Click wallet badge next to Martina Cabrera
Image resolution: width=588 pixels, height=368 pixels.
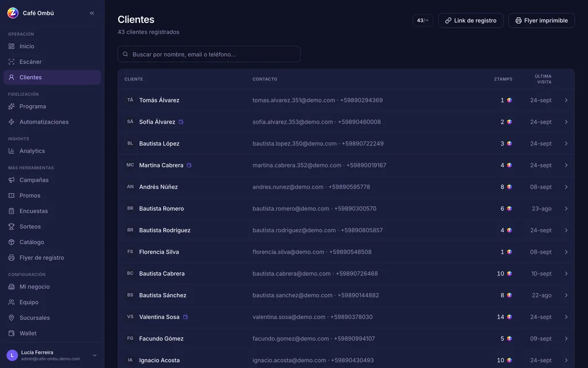point(189,165)
